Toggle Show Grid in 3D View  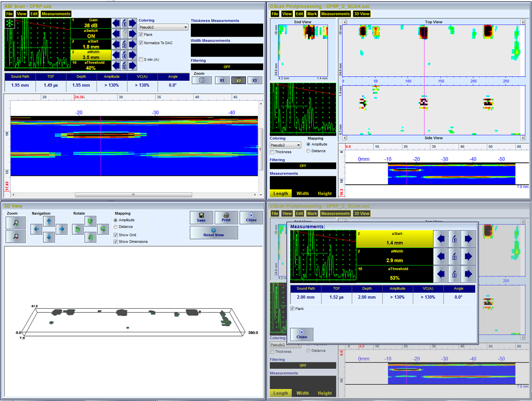tap(115, 235)
